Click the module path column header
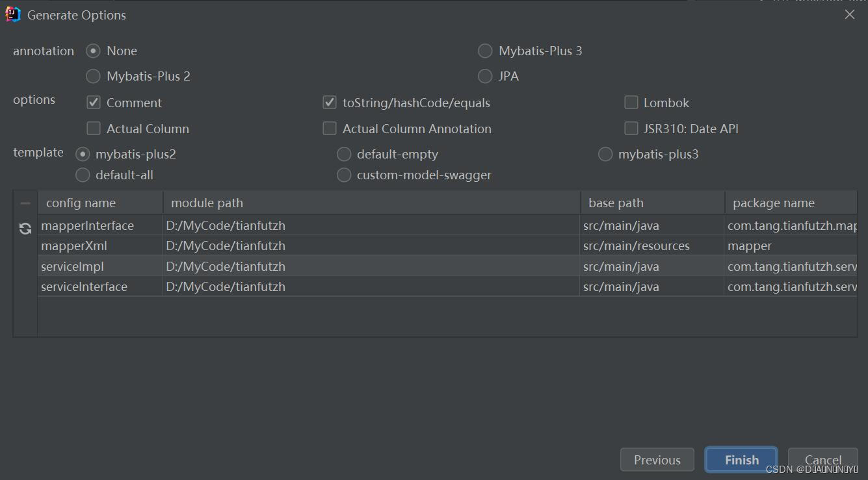This screenshot has height=480, width=868. tap(371, 203)
